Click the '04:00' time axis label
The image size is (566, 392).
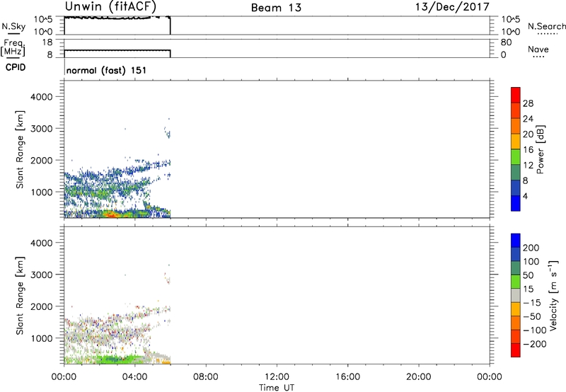(135, 377)
